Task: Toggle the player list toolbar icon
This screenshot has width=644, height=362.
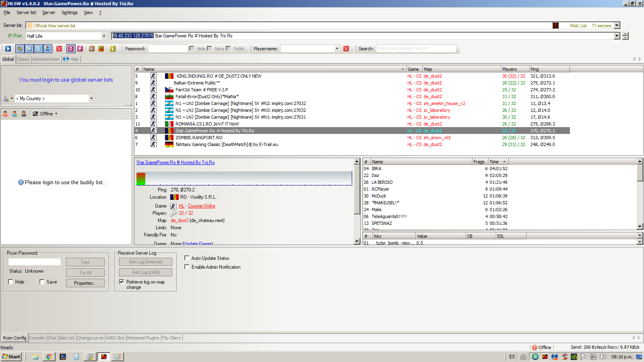Action: point(47,49)
